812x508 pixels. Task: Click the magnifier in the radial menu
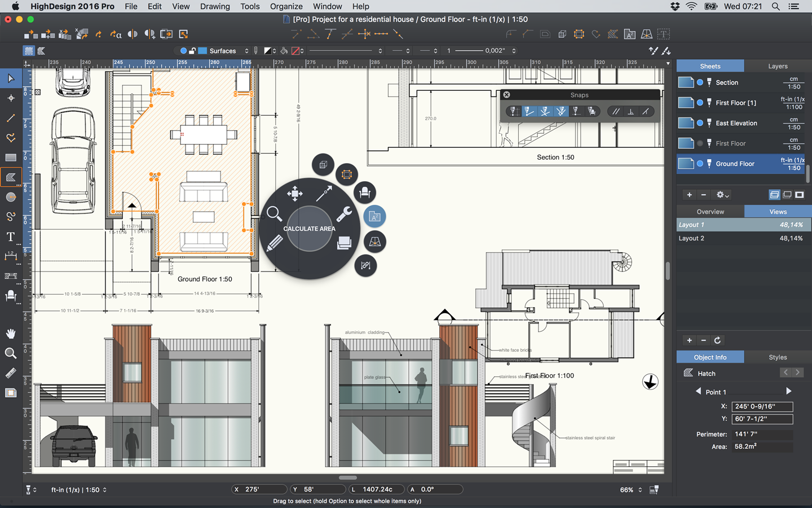tap(274, 213)
